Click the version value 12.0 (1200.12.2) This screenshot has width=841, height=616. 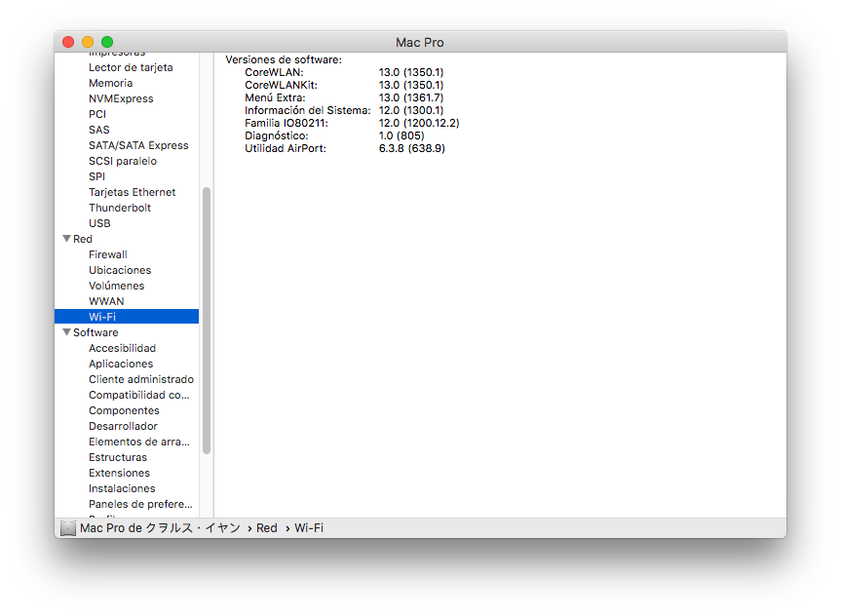click(419, 123)
